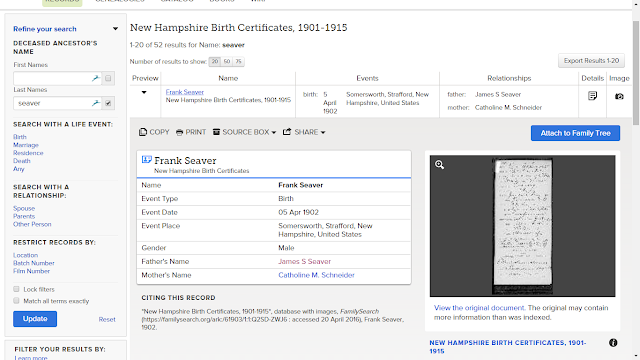This screenshot has width=640, height=360.
Task: Click the Event Date value 05 Apr 1902
Action: (298, 212)
